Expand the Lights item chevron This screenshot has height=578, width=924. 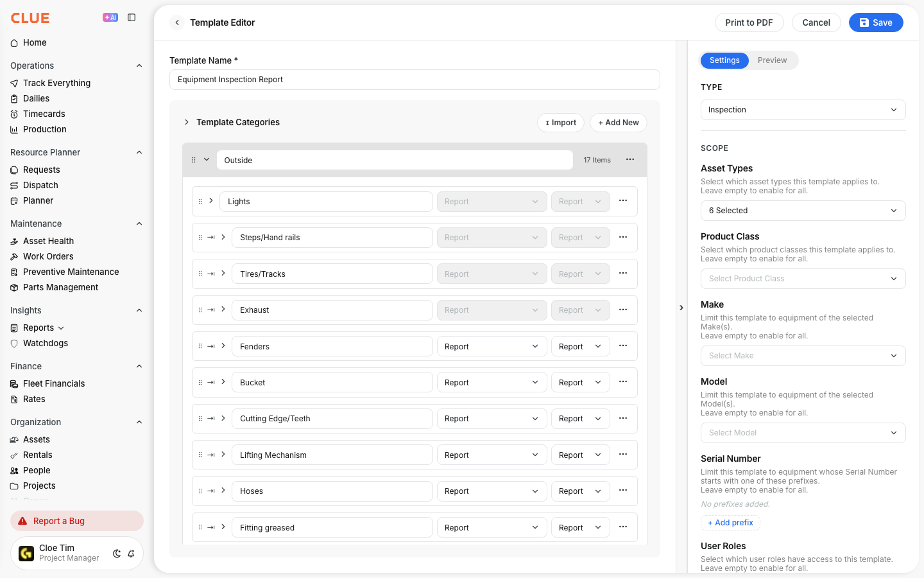(x=211, y=200)
